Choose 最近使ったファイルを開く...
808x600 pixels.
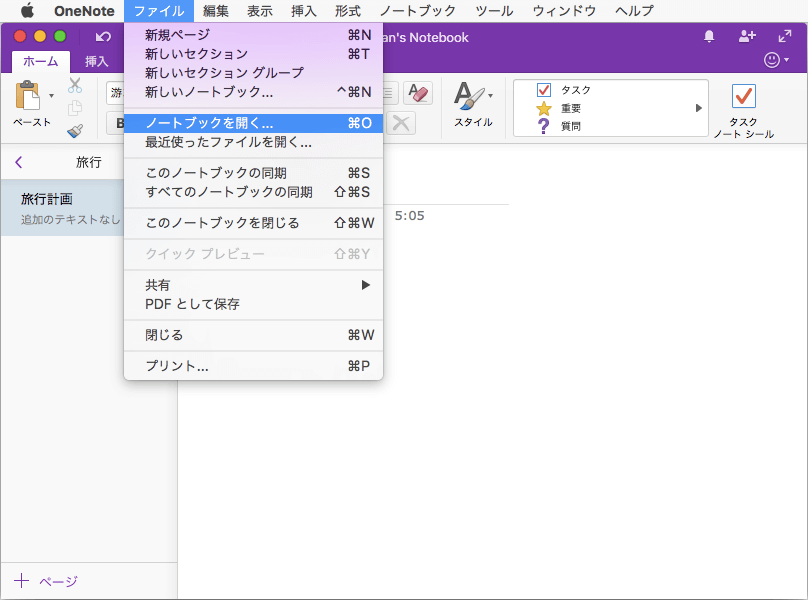click(254, 142)
